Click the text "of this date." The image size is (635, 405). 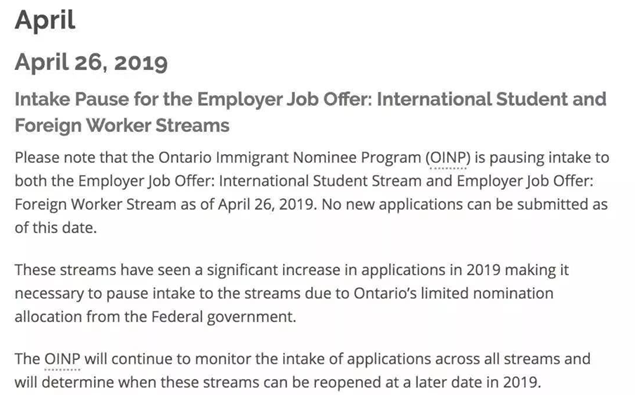56,228
